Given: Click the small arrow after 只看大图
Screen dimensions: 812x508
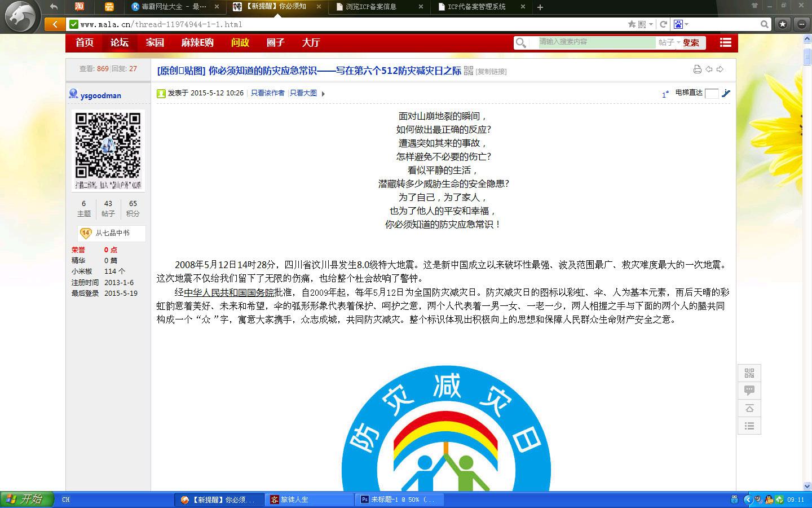Looking at the screenshot, I should (x=323, y=94).
